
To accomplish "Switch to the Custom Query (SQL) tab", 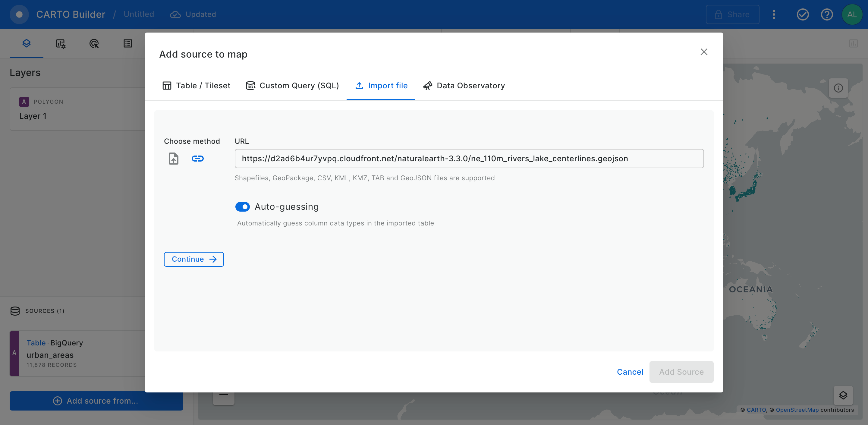I will click(292, 86).
